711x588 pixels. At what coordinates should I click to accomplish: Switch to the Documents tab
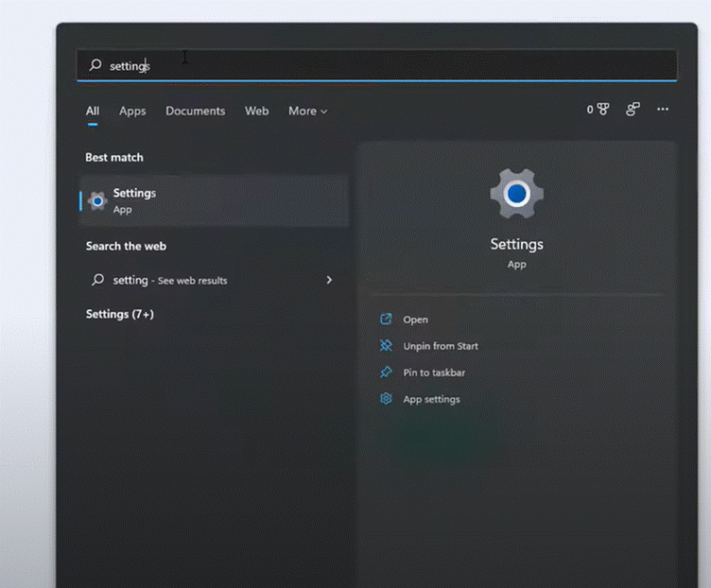point(196,111)
